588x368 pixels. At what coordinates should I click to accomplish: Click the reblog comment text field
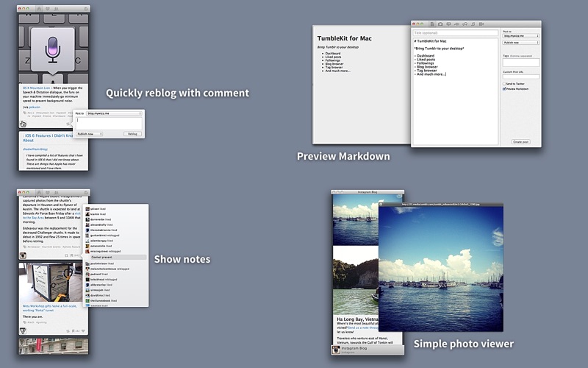[x=109, y=124]
